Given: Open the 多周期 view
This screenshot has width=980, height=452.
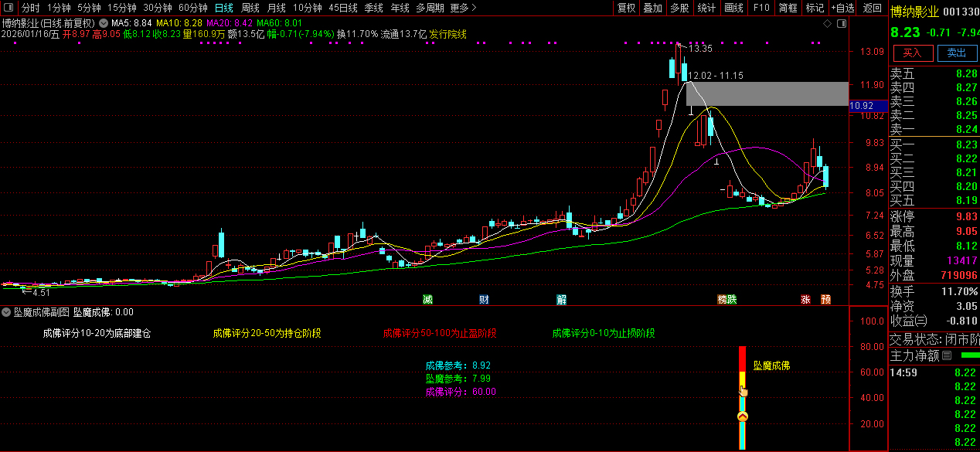Looking at the screenshot, I should click(x=430, y=8).
